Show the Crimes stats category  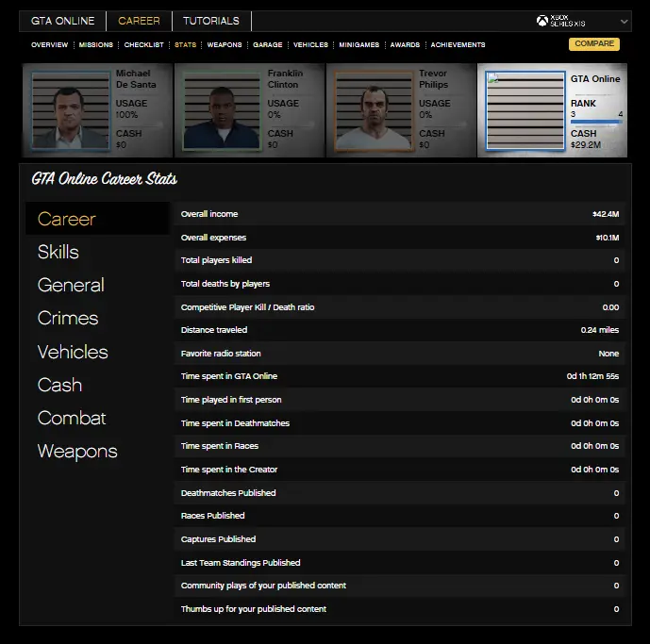coord(67,319)
